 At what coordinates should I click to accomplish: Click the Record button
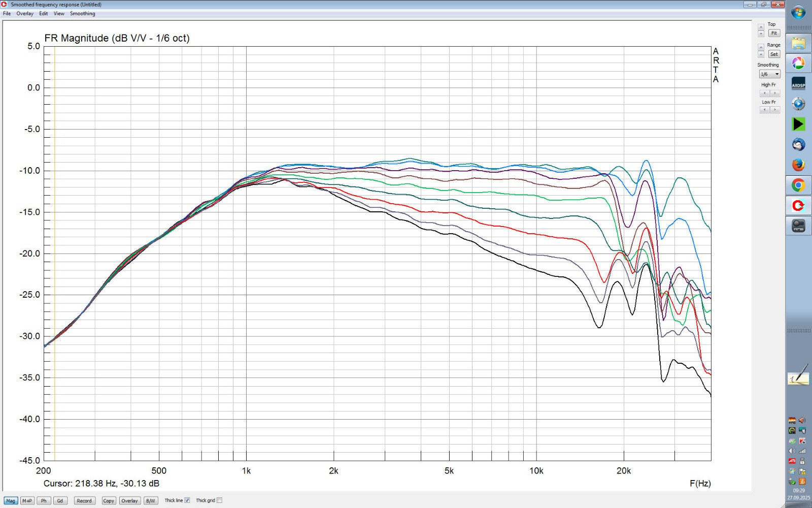click(x=84, y=501)
